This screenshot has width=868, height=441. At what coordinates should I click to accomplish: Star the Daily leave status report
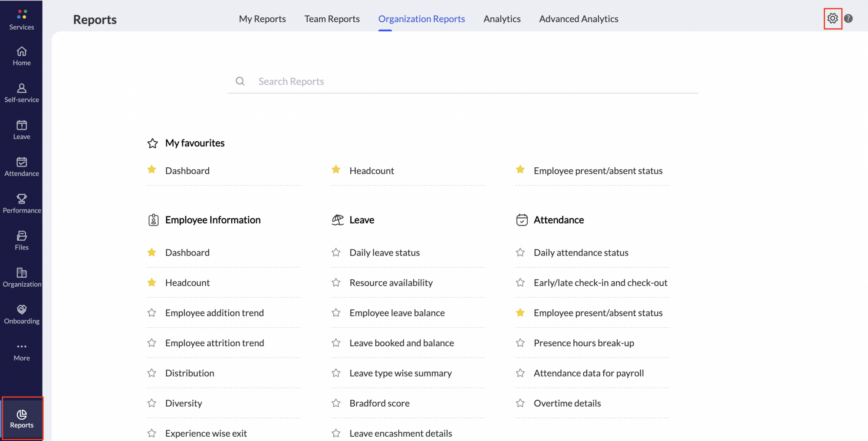point(336,252)
